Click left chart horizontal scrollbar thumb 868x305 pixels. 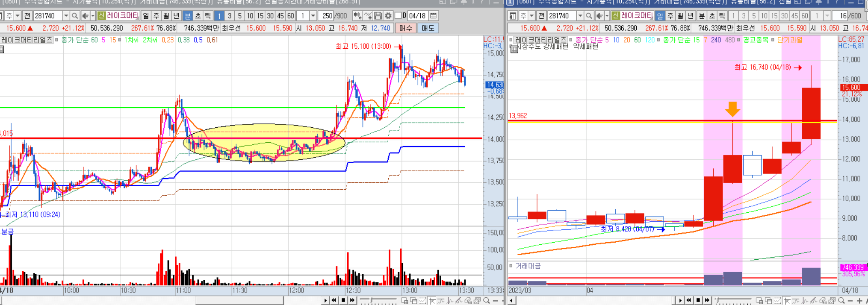(x=239, y=301)
